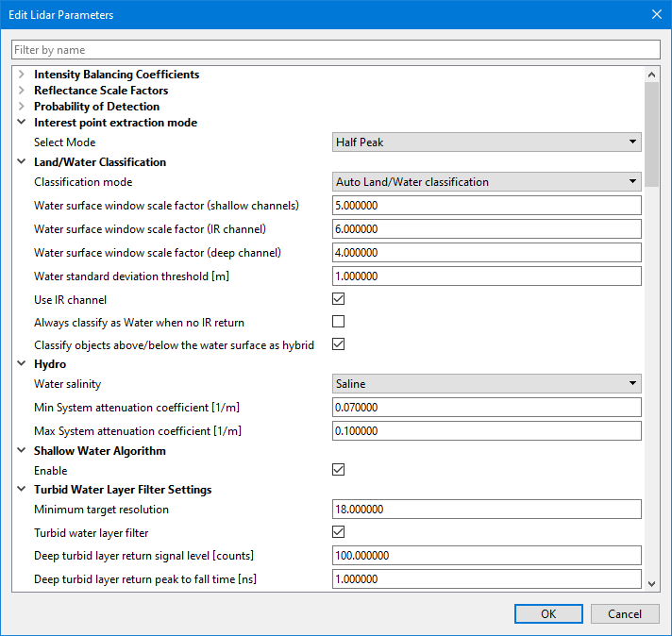Disable the Shallow Water Algorithm Enable checkbox
This screenshot has height=636, width=672.
339,470
